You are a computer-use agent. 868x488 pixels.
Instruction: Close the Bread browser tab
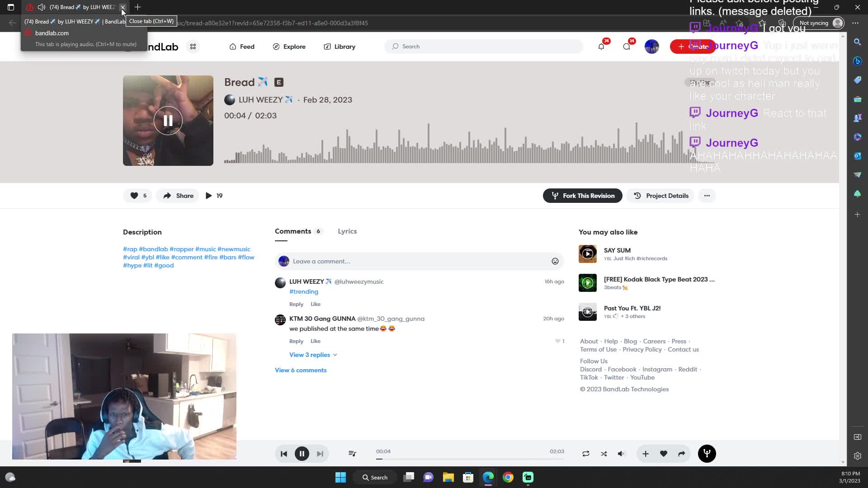(123, 7)
